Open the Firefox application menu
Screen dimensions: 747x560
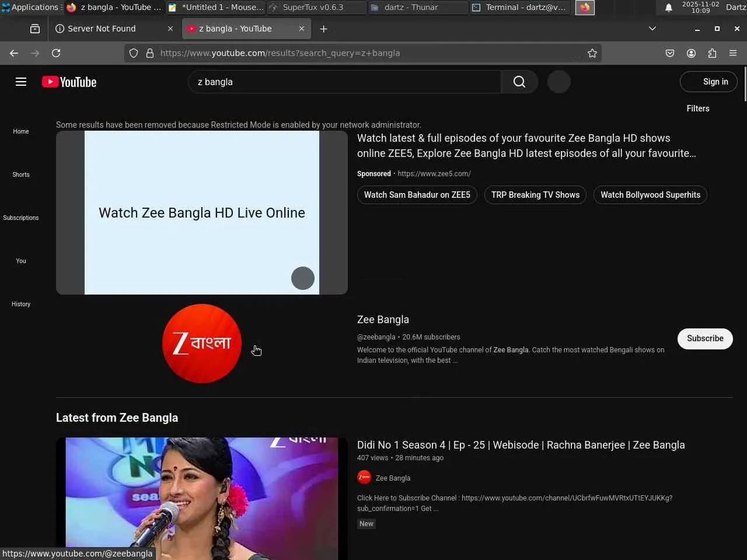[733, 53]
